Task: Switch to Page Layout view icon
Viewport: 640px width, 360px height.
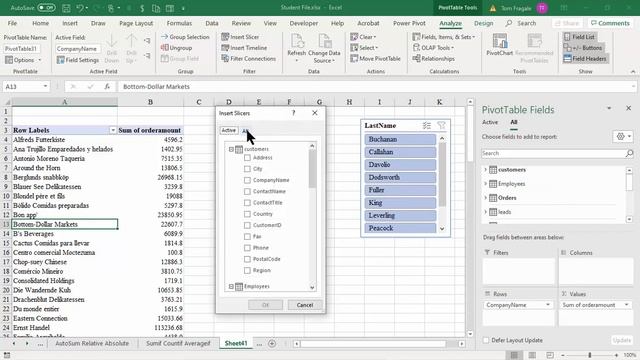Action: pos(532,355)
